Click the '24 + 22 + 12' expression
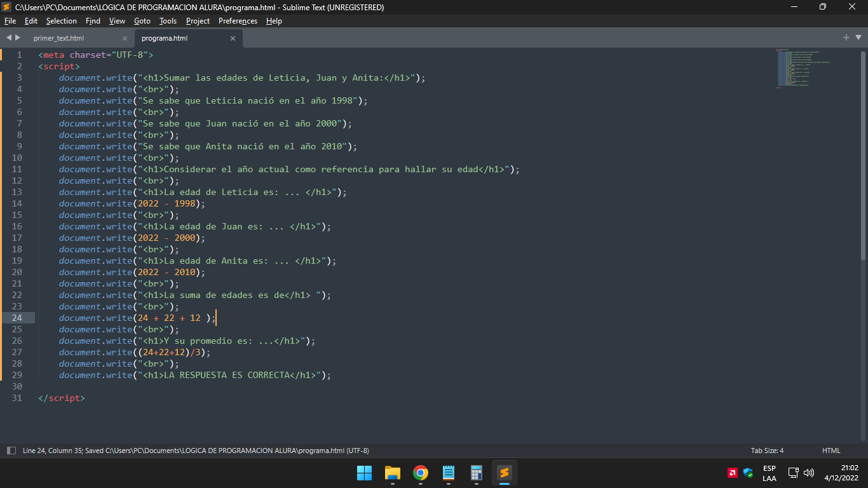This screenshot has height=488, width=868. pos(169,318)
